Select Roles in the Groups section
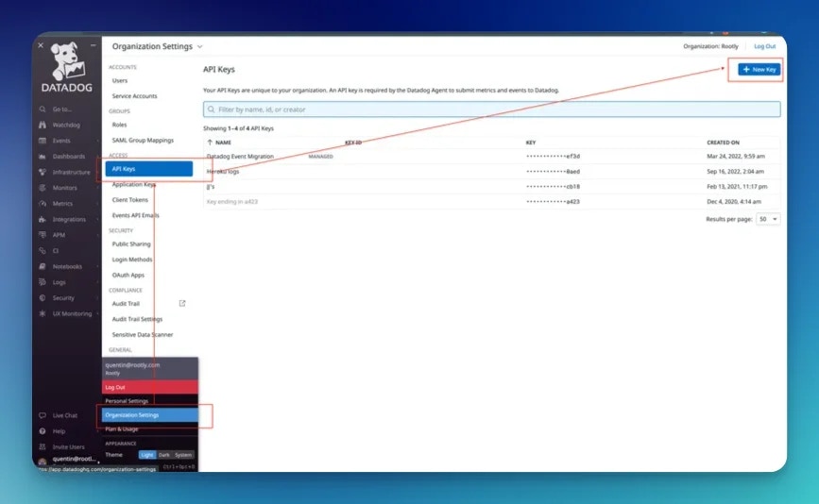 pyautogui.click(x=119, y=125)
